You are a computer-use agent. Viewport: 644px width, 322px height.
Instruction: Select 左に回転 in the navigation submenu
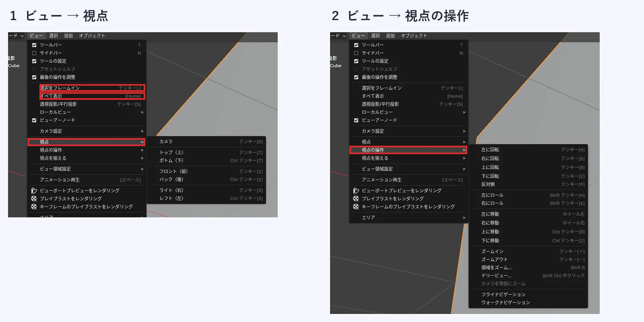pos(528,150)
